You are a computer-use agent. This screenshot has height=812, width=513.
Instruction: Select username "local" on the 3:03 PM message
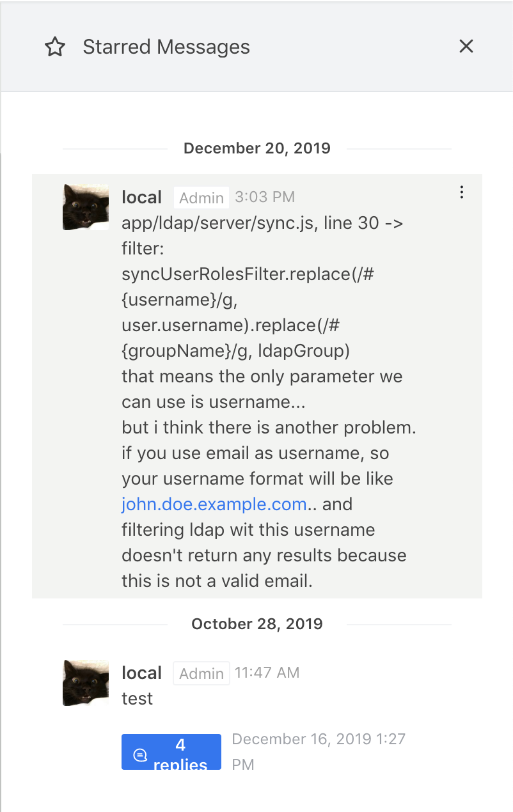141,197
